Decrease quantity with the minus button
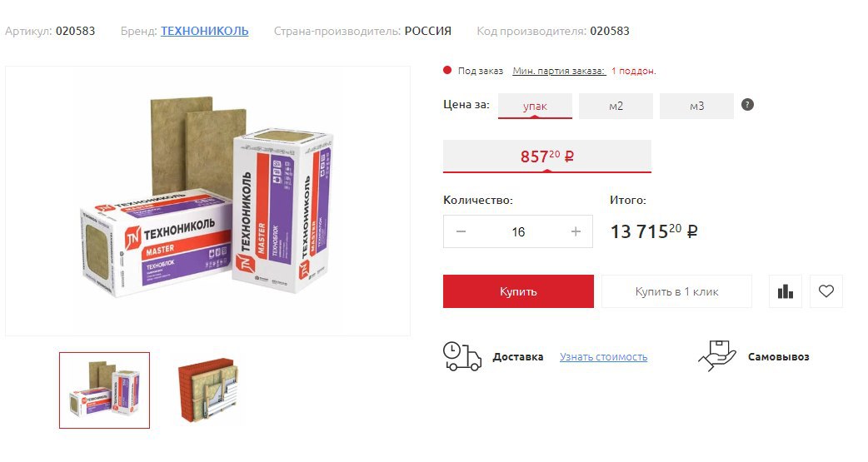The width and height of the screenshot is (868, 462). [461, 231]
